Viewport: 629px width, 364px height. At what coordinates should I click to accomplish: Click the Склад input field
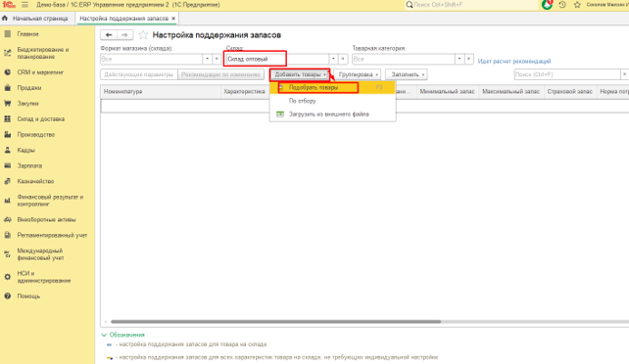pos(277,59)
